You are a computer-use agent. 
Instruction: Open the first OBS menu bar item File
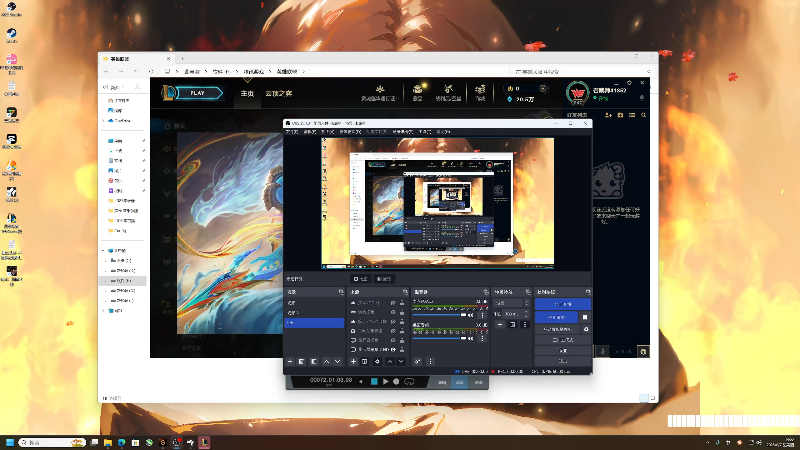coord(292,132)
